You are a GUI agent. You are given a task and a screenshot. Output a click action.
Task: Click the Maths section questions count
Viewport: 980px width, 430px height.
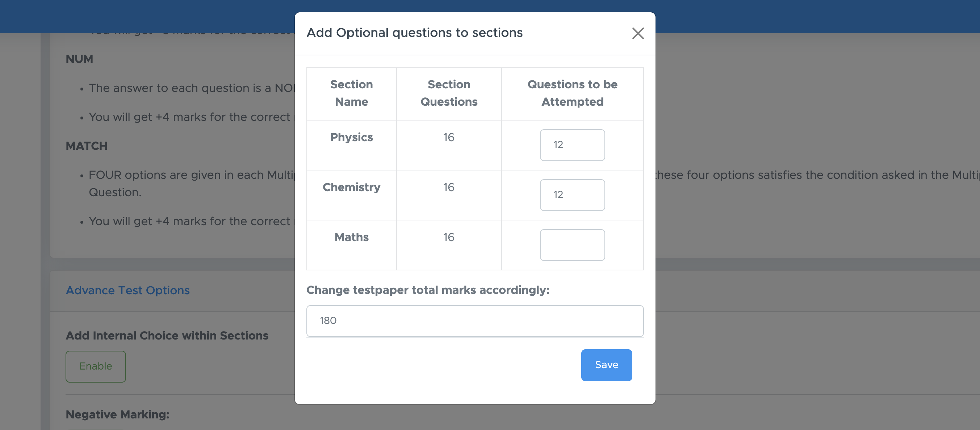tap(448, 237)
